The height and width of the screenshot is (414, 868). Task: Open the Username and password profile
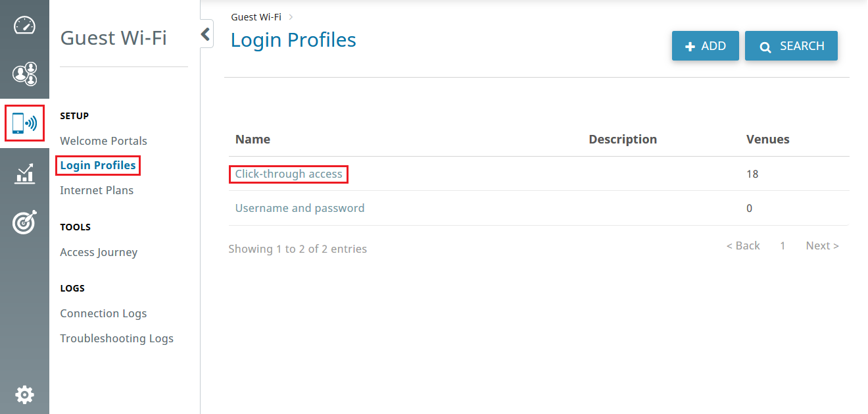(x=300, y=208)
